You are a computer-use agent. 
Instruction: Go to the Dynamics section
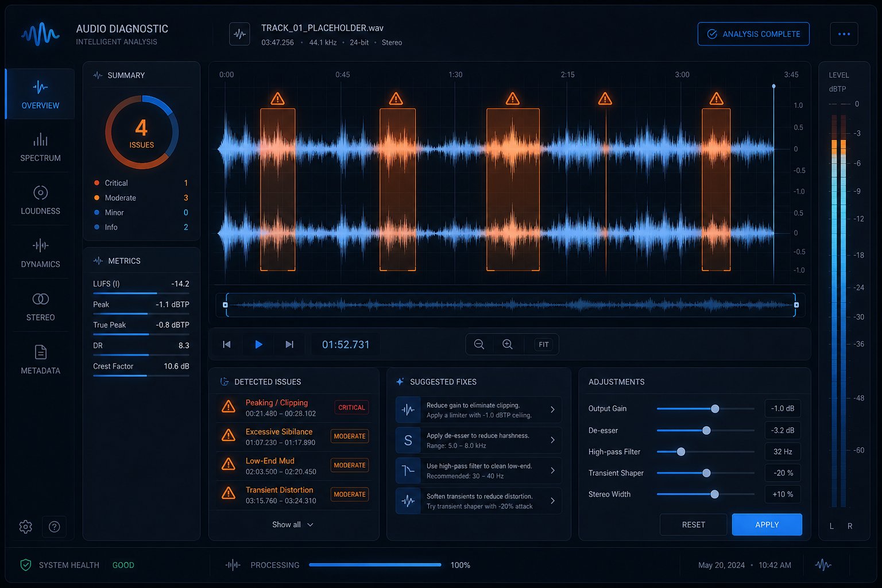(40, 253)
